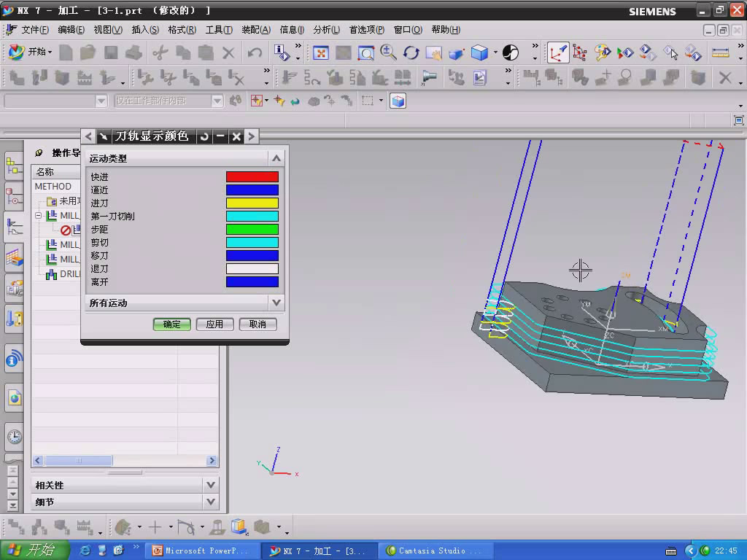Click the Save disk icon
Screen dimensions: 747x560
pyautogui.click(x=111, y=52)
